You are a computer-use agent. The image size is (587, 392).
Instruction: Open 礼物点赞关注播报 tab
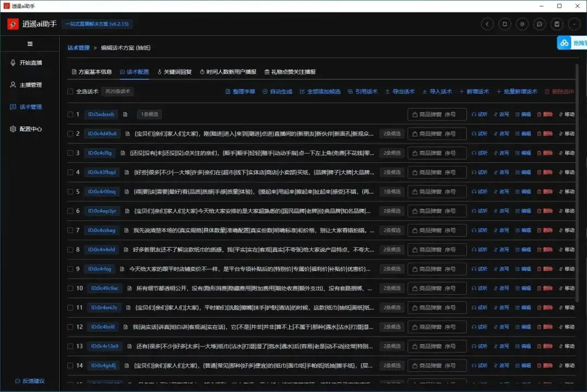(x=290, y=72)
